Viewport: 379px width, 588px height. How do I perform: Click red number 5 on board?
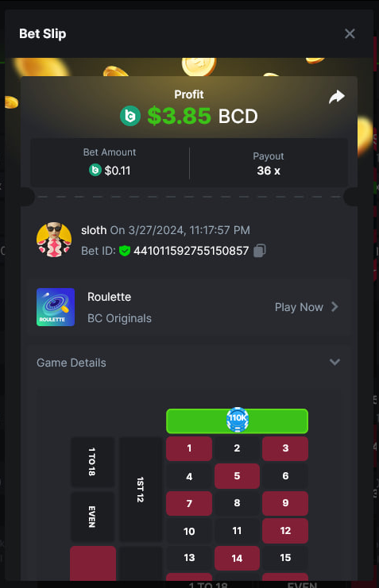(x=237, y=476)
